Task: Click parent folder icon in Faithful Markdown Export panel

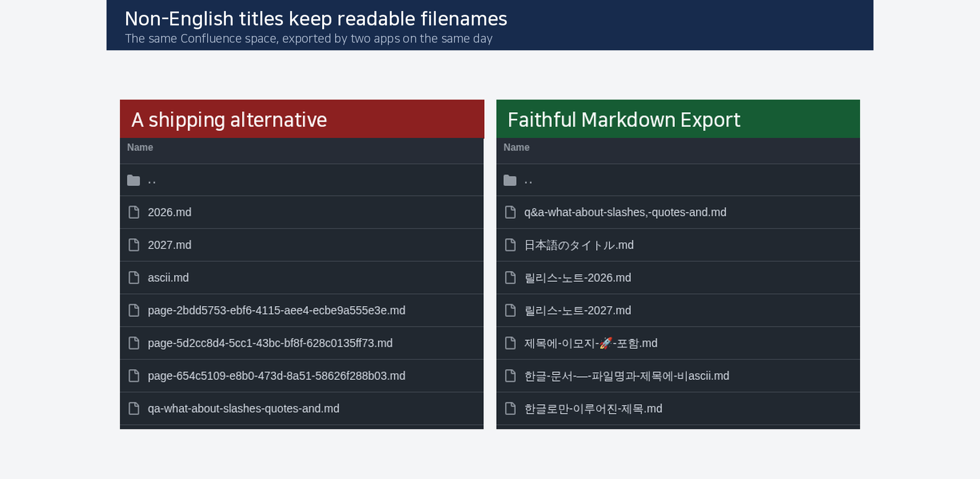Action: click(x=510, y=180)
